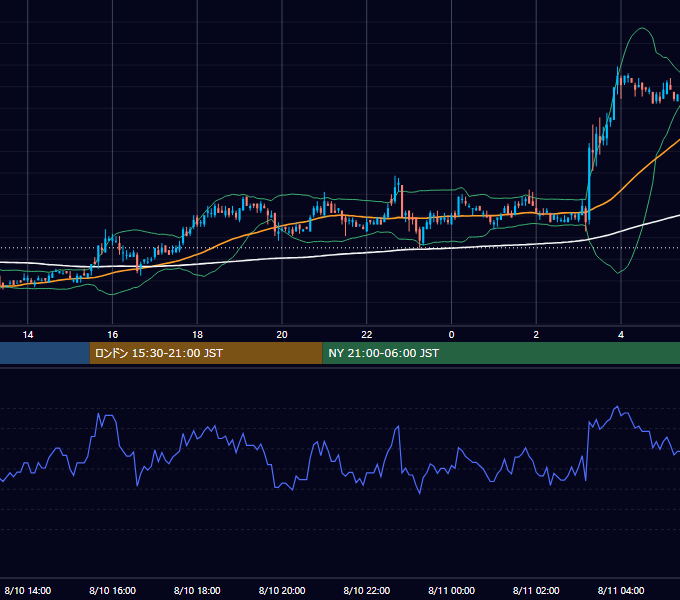The height and width of the screenshot is (600, 680).
Task: Click the 8/10 22:00 date label
Action: click(367, 590)
